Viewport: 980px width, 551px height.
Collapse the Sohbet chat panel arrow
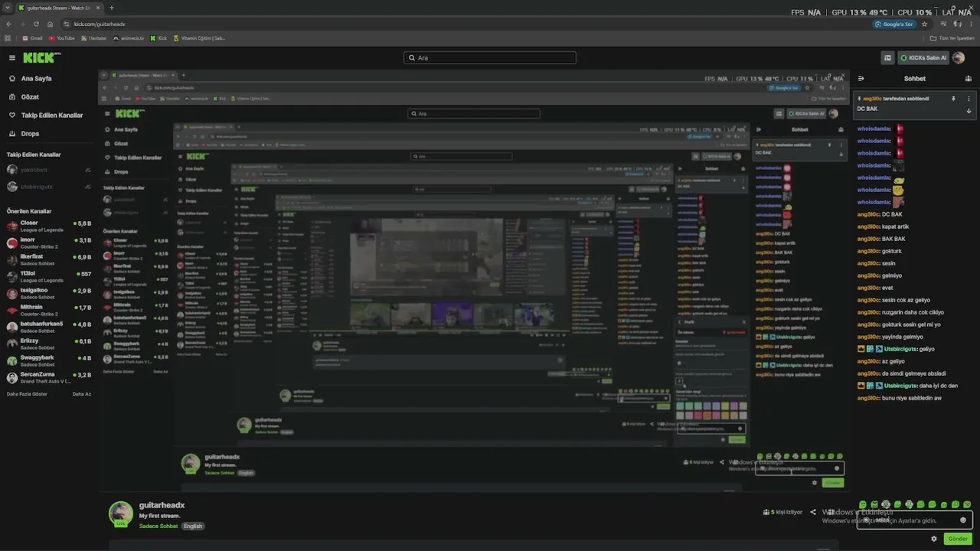(x=861, y=78)
